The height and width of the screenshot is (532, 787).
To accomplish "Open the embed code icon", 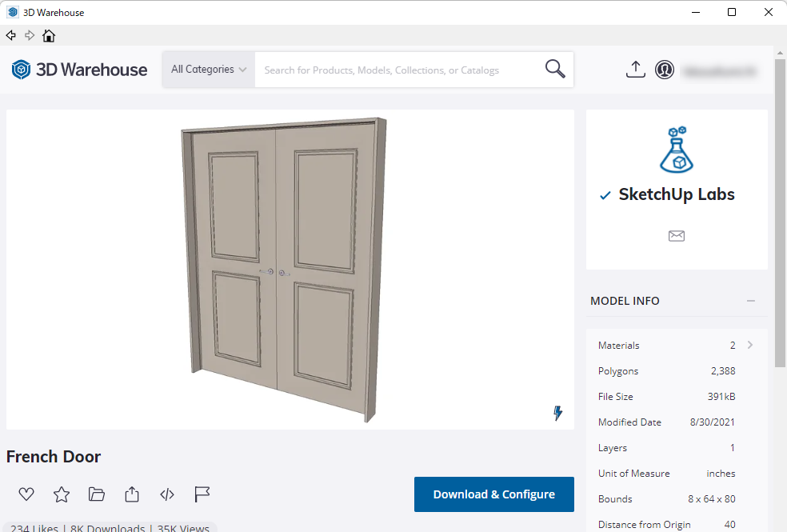I will point(167,494).
